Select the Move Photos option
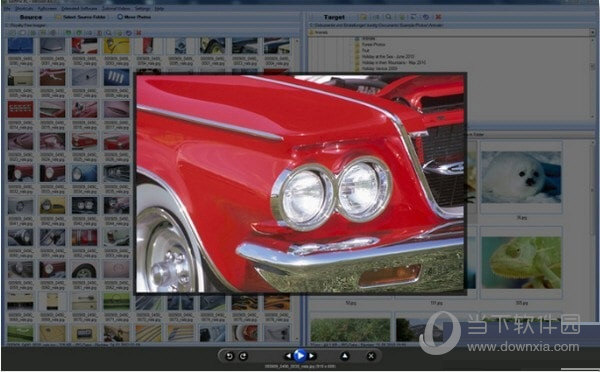 134,17
